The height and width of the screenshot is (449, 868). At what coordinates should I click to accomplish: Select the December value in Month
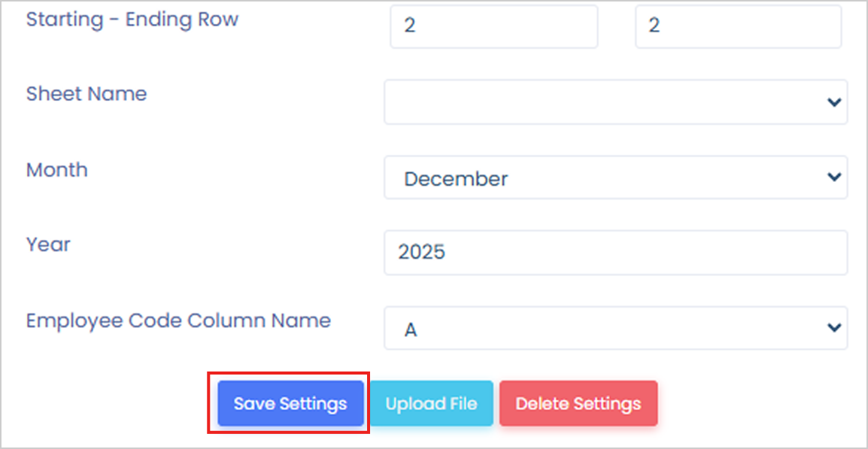click(456, 179)
